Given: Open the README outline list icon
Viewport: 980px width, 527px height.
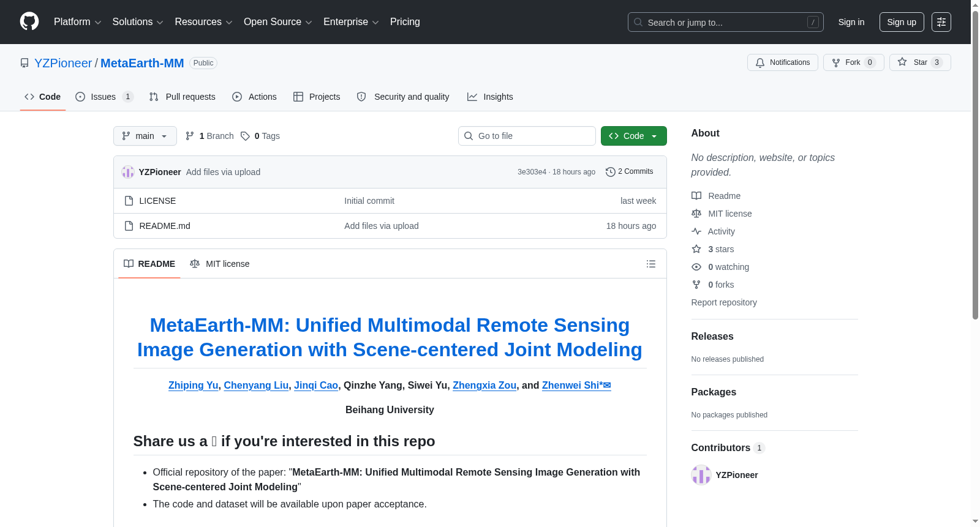Looking at the screenshot, I should [x=651, y=264].
